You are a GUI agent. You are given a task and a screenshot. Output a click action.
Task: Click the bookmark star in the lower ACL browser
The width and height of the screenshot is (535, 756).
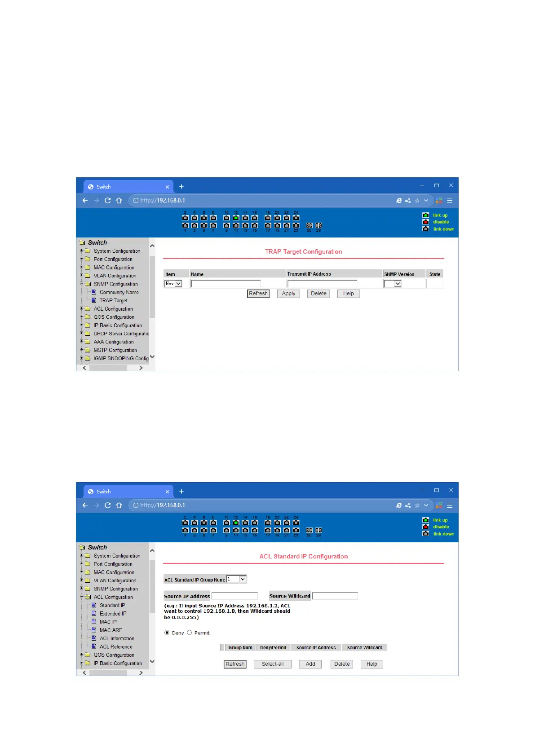[417, 505]
